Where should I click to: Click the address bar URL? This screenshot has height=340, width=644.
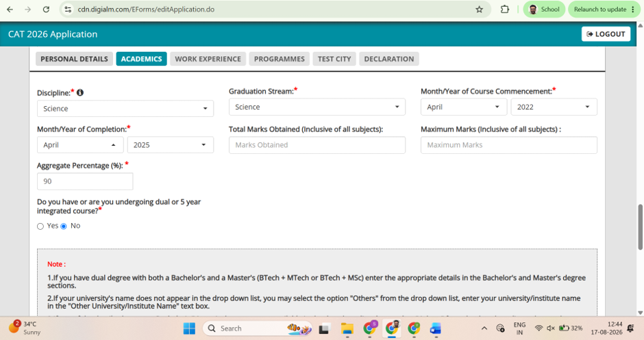146,10
